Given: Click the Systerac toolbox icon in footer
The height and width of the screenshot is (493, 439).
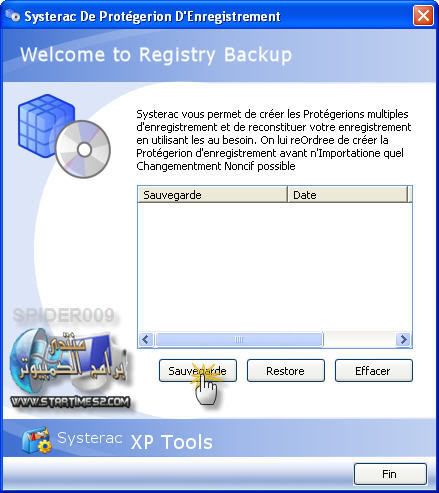Looking at the screenshot, I should click(37, 440).
